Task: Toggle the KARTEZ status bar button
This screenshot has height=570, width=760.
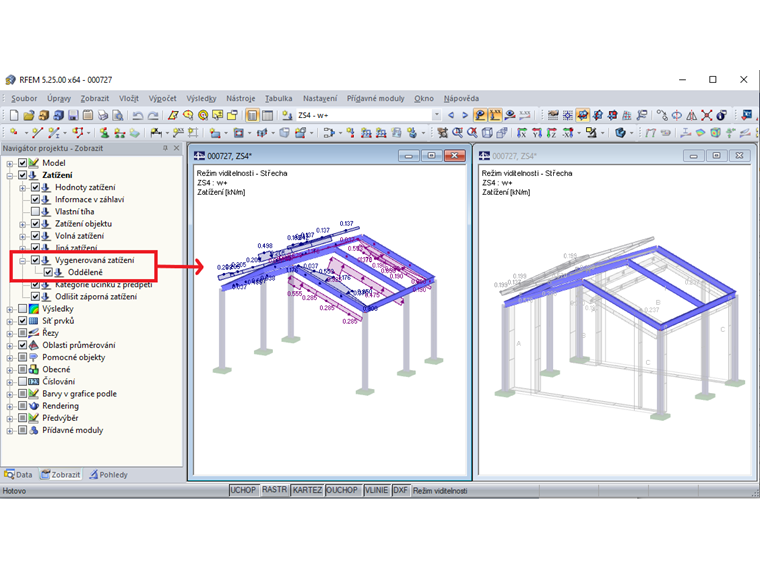Action: (x=307, y=490)
